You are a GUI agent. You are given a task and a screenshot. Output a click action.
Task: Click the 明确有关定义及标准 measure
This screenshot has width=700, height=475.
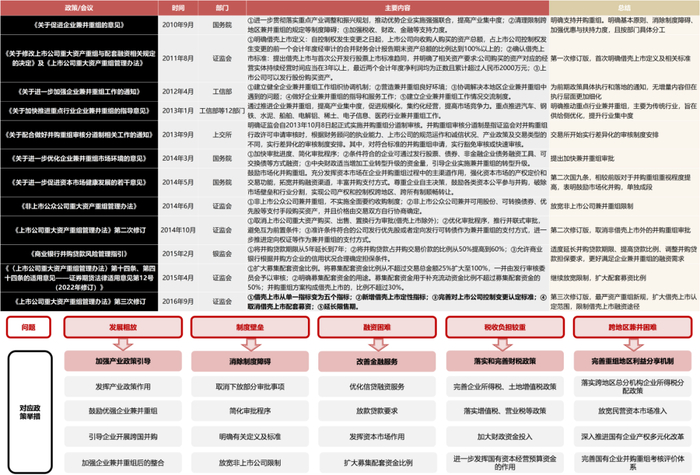[250, 437]
